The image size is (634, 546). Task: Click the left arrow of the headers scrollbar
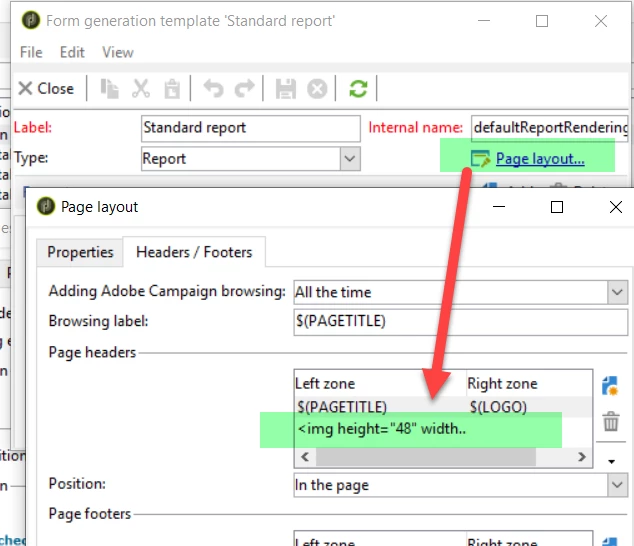pos(305,457)
